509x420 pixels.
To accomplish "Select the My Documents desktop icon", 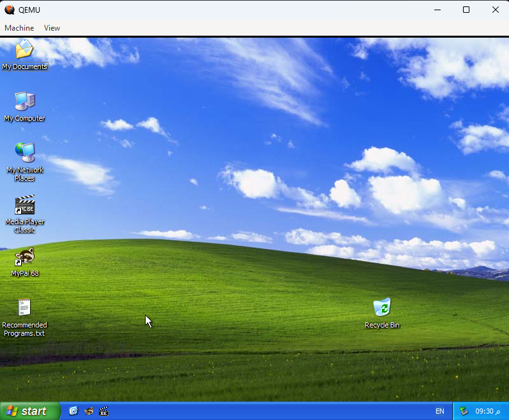I will [x=25, y=54].
